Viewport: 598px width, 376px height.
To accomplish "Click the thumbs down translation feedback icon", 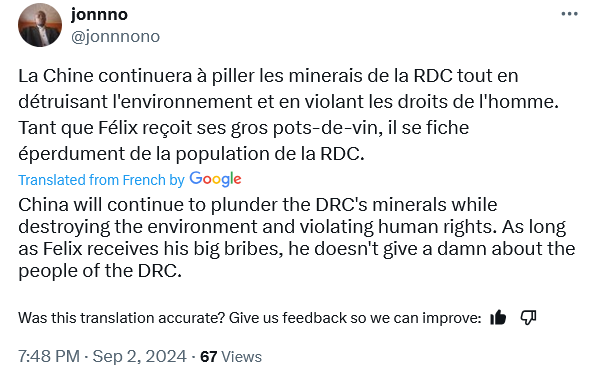I will pos(529,317).
